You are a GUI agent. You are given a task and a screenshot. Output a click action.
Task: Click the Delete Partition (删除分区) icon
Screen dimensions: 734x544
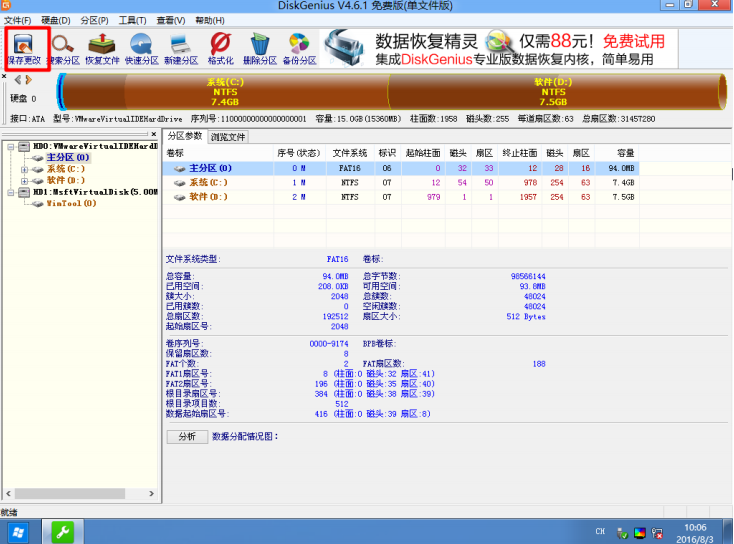pos(260,49)
